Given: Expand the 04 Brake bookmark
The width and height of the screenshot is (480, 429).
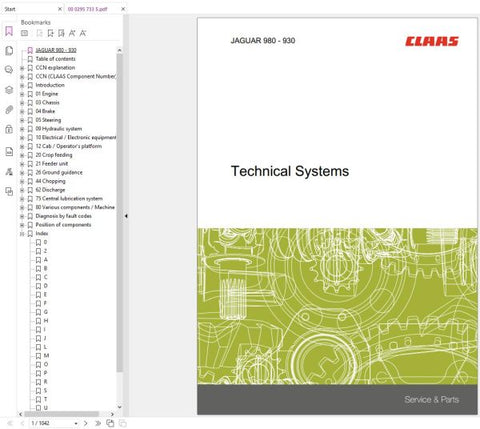Looking at the screenshot, I should tap(22, 112).
